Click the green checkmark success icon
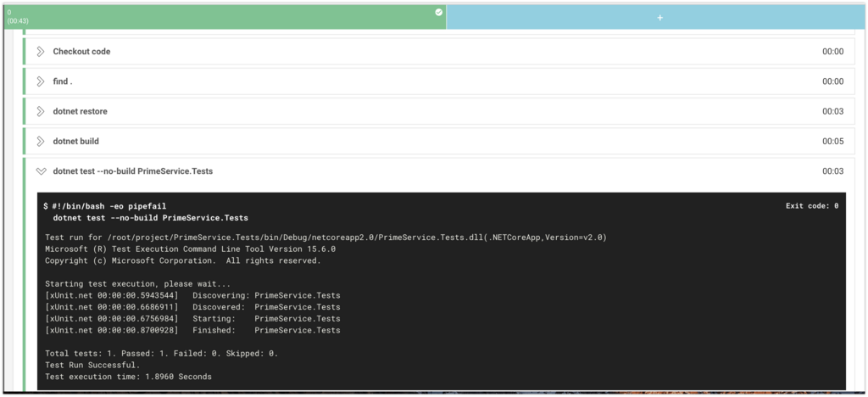868x397 pixels. pyautogui.click(x=439, y=12)
